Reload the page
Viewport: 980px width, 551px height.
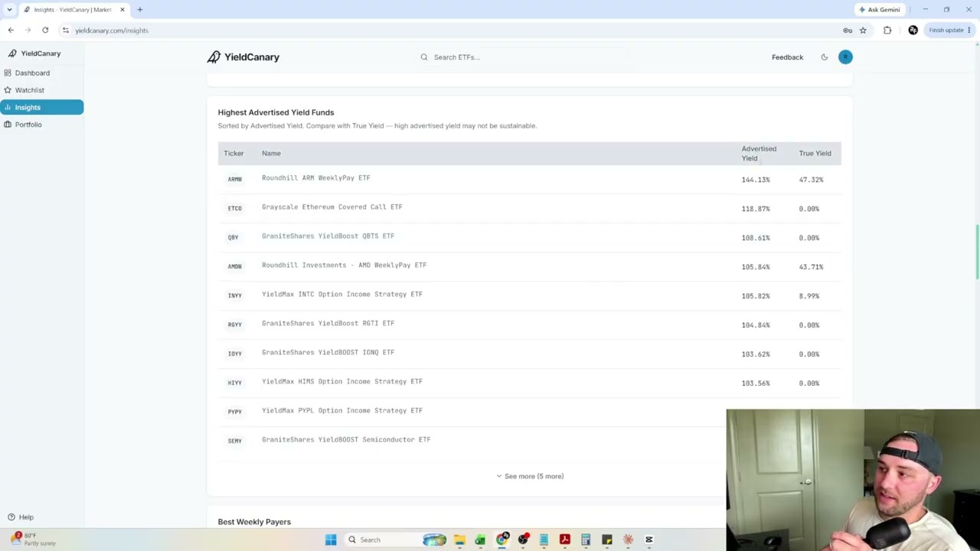45,31
